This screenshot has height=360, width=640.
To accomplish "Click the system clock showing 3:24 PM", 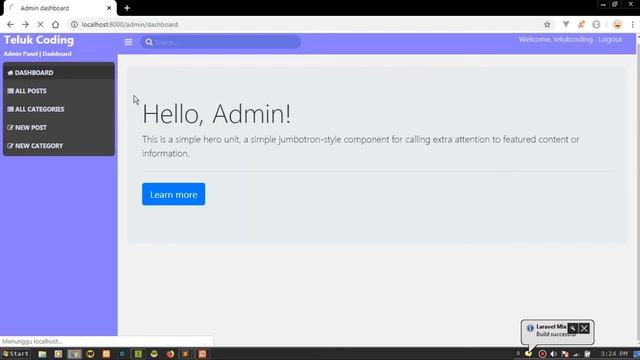I will pyautogui.click(x=614, y=354).
